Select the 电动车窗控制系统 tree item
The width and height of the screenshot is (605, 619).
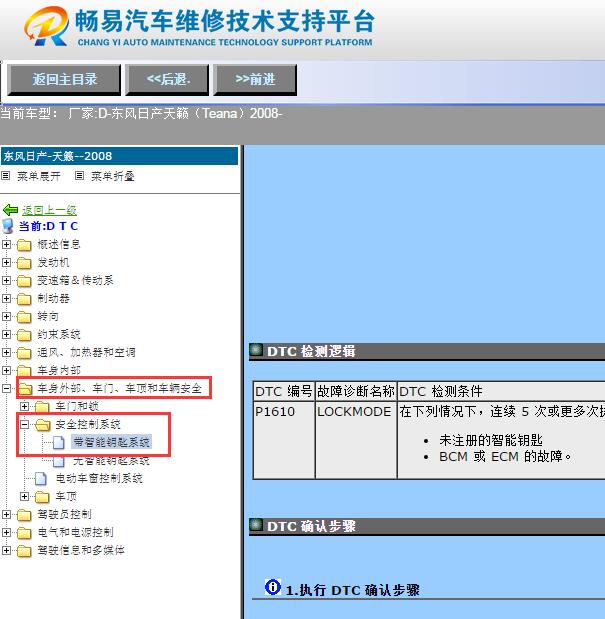click(x=99, y=478)
